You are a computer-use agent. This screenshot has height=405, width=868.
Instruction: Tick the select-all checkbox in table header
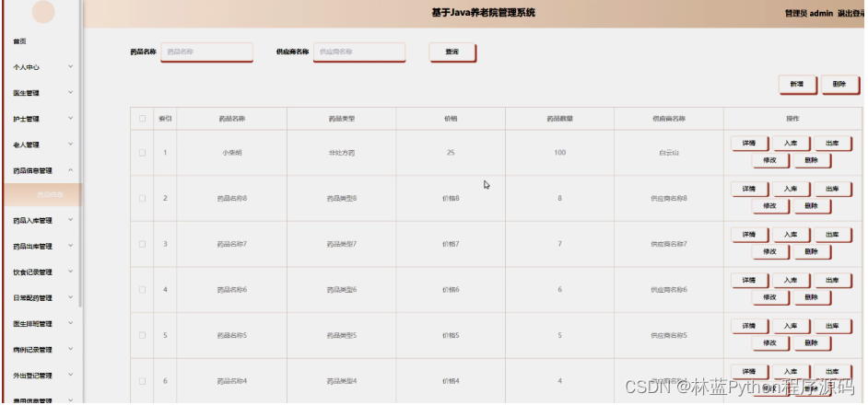click(x=142, y=119)
